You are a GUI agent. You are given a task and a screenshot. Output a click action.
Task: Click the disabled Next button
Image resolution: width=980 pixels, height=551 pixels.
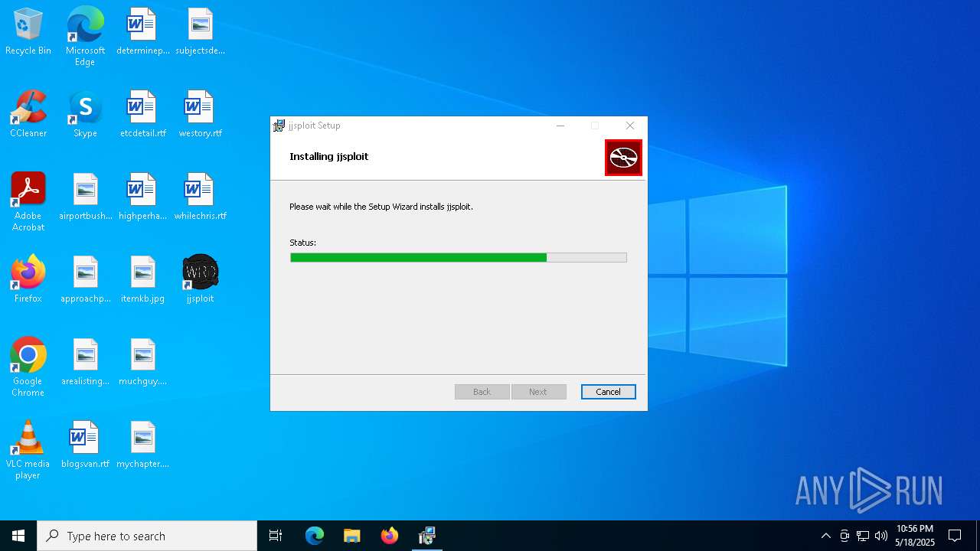(x=538, y=392)
